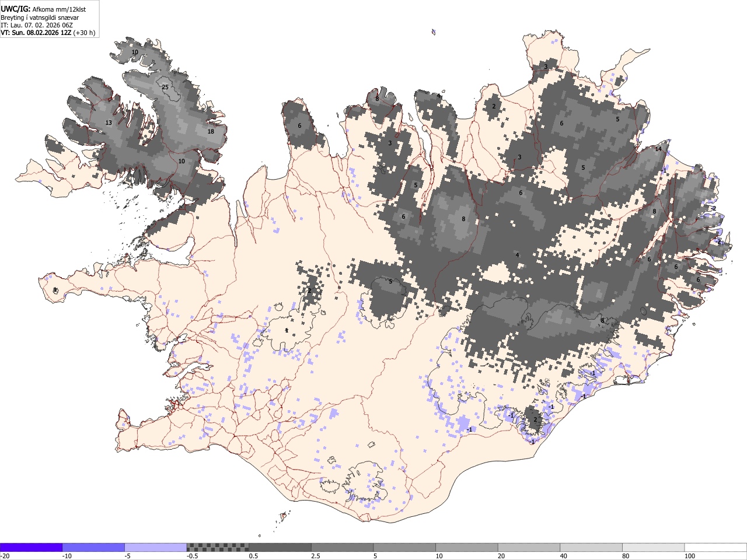This screenshot has width=747, height=560.
Task: Click the map value label '25' in the Westfjords
Action: tap(165, 87)
